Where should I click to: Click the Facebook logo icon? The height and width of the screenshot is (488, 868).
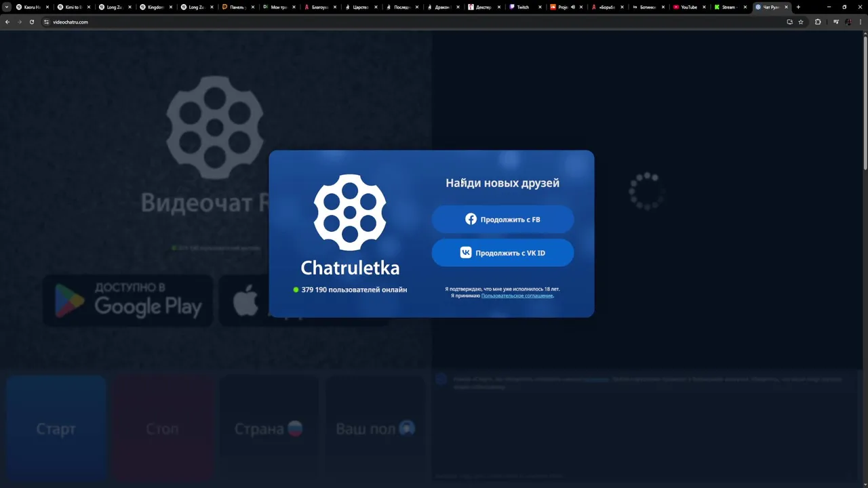click(x=471, y=220)
